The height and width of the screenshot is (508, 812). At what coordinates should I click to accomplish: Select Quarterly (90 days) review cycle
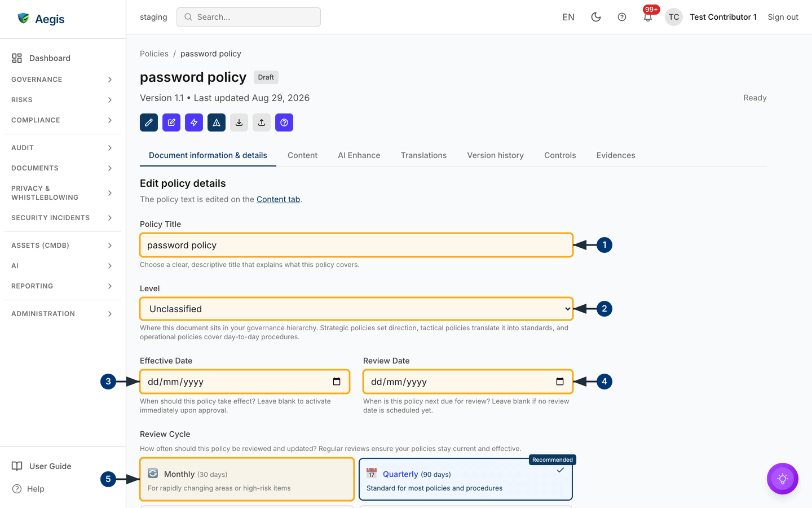(466, 479)
